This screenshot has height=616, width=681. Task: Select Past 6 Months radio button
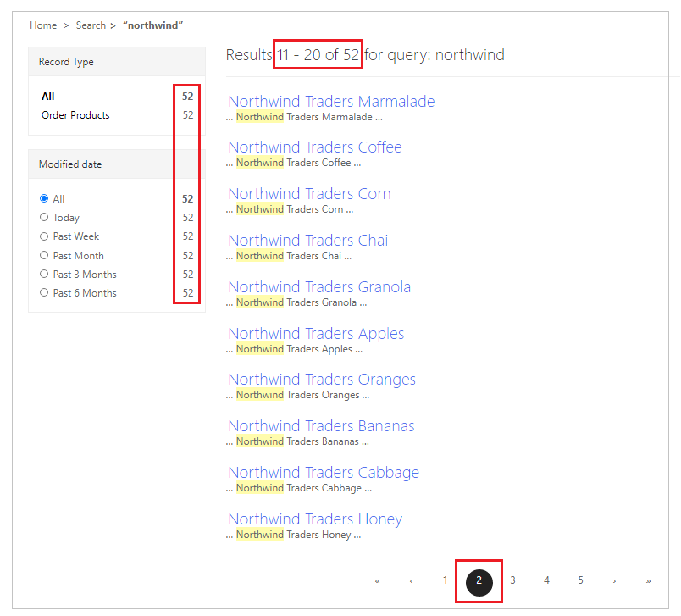point(44,293)
